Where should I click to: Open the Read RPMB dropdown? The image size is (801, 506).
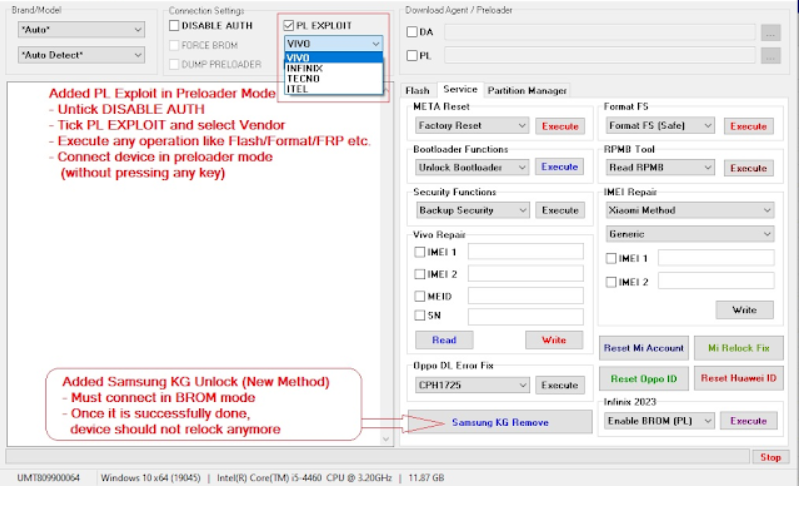(659, 167)
